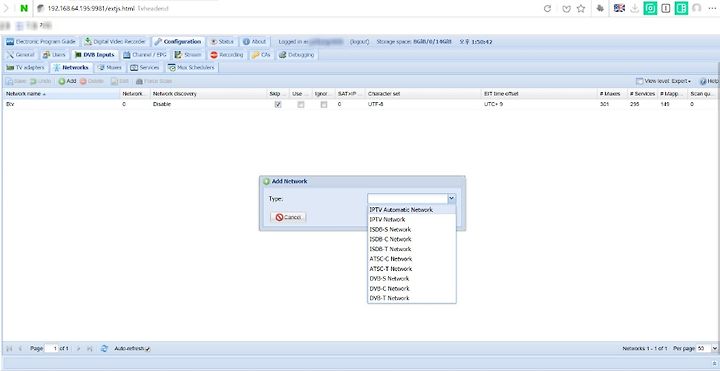720x371 pixels.
Task: Open the Debugging tab
Action: (x=297, y=55)
